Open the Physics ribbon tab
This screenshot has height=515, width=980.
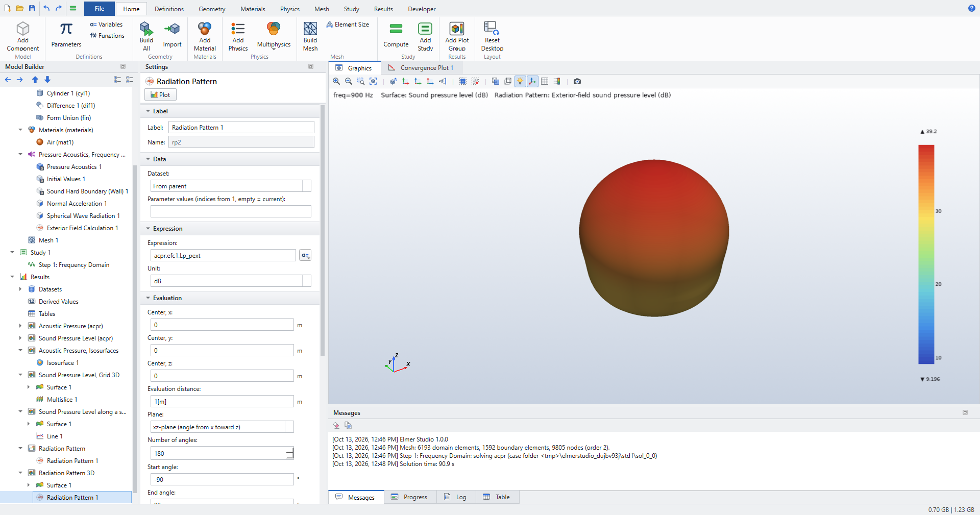click(x=289, y=9)
